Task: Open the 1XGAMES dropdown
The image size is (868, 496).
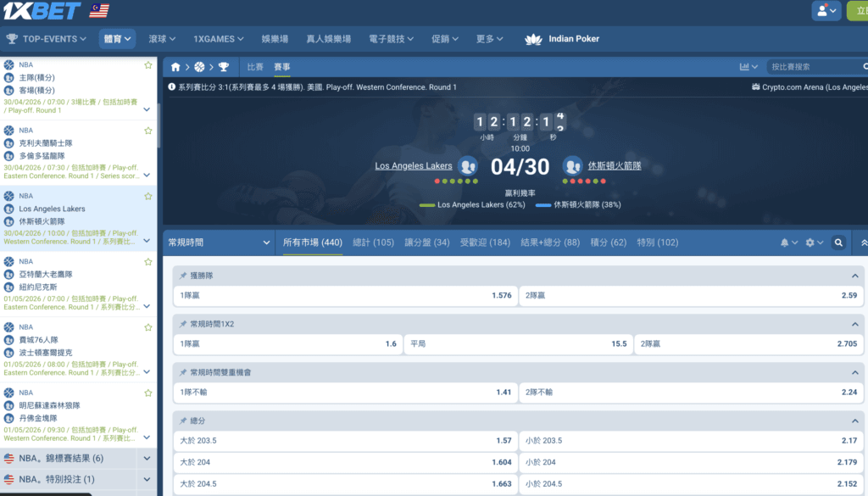Action: tap(218, 39)
